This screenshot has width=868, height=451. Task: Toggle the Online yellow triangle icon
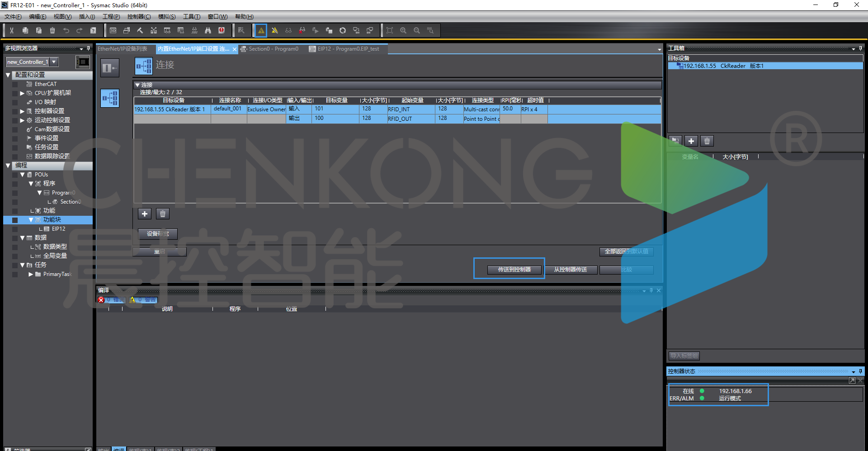coord(261,30)
